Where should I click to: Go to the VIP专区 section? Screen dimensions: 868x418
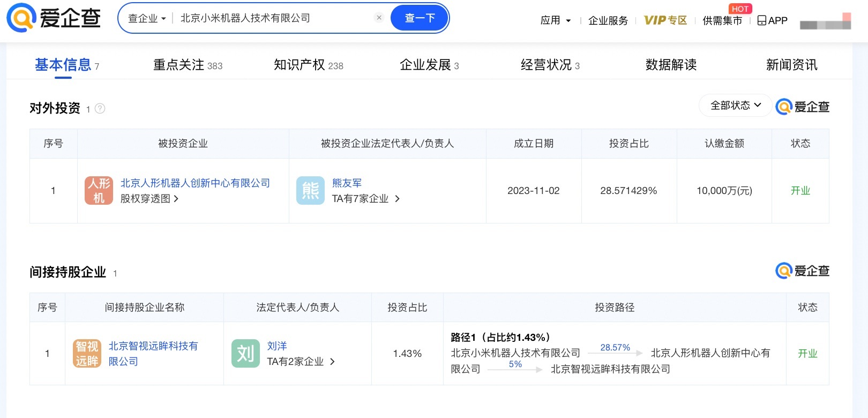[665, 20]
